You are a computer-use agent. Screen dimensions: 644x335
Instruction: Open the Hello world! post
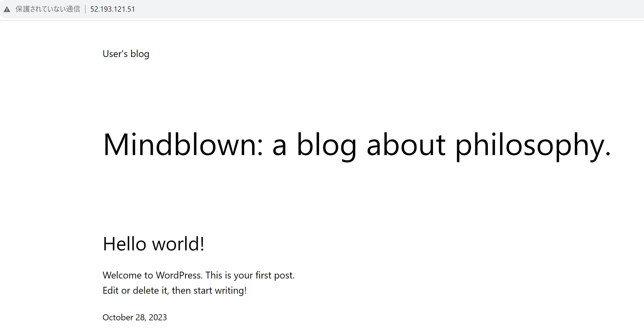pos(153,244)
